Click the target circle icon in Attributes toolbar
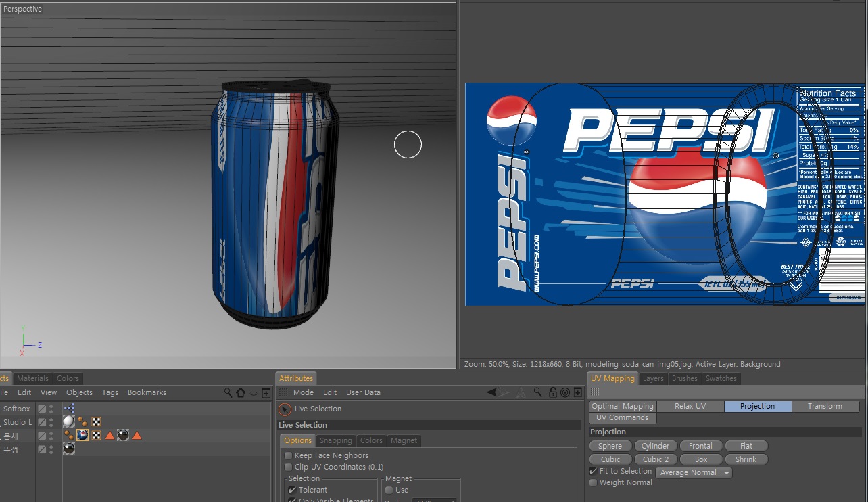This screenshot has height=502, width=868. point(565,392)
